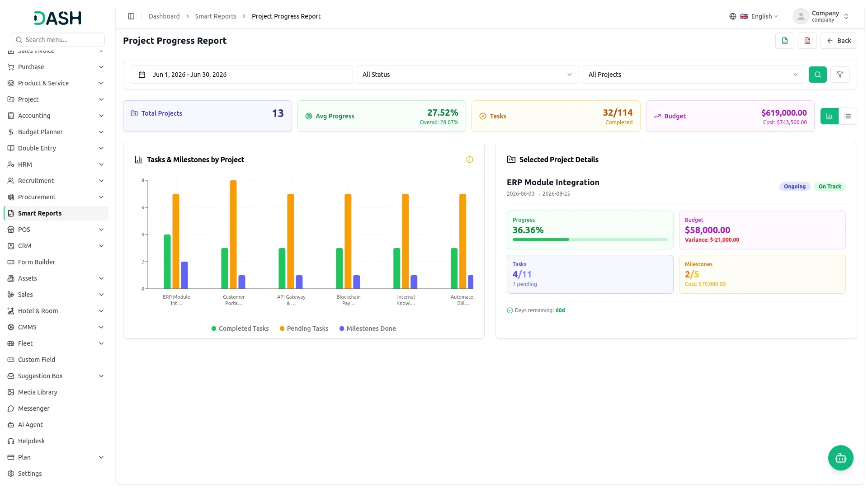
Task: Expand the Hotel & Room chevron
Action: pyautogui.click(x=101, y=311)
